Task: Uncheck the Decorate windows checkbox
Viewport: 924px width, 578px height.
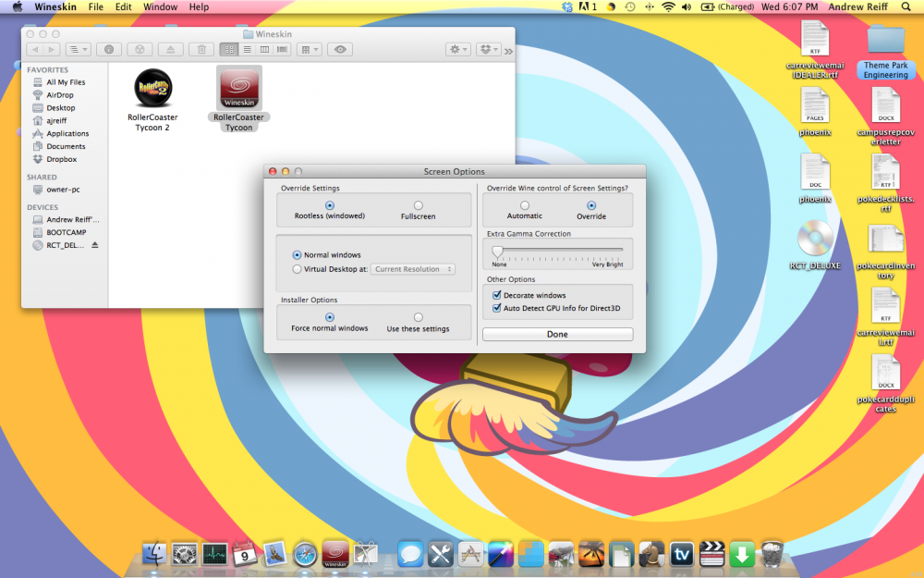Action: 497,295
